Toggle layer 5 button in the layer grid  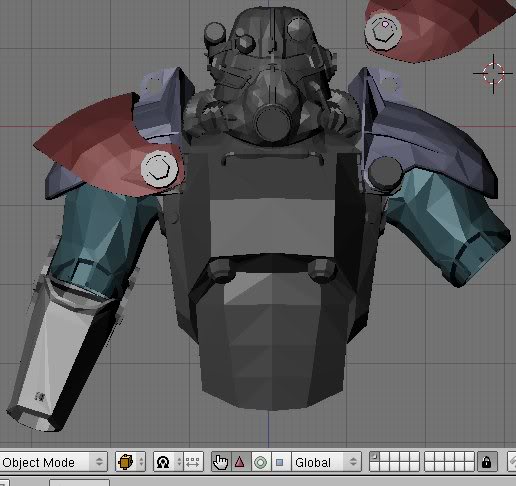click(x=414, y=457)
